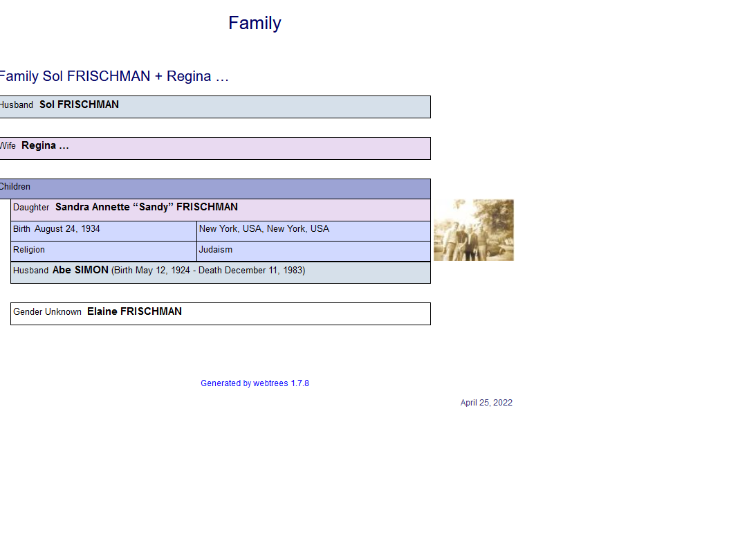Select the 'Judaism' value cell

216,250
